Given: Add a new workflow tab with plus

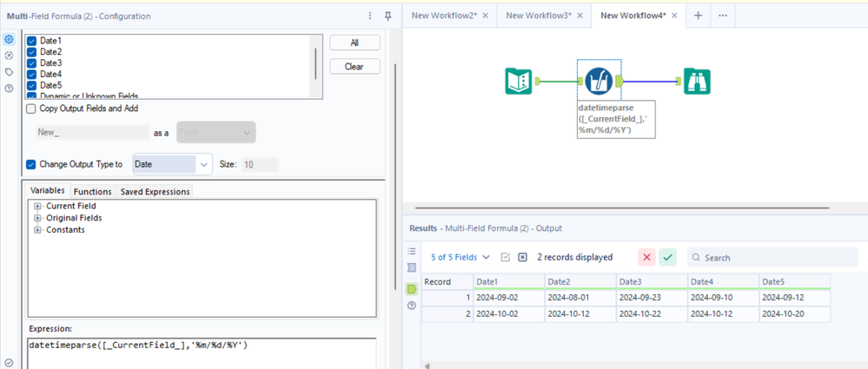Looking at the screenshot, I should (x=698, y=16).
